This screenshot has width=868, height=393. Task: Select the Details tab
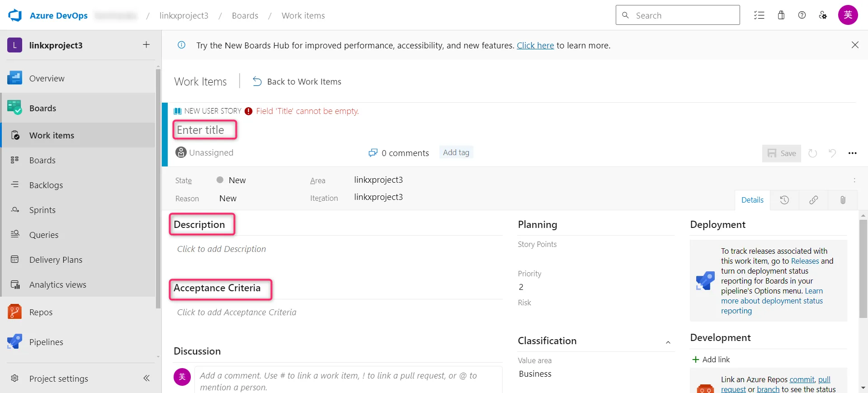coord(752,200)
